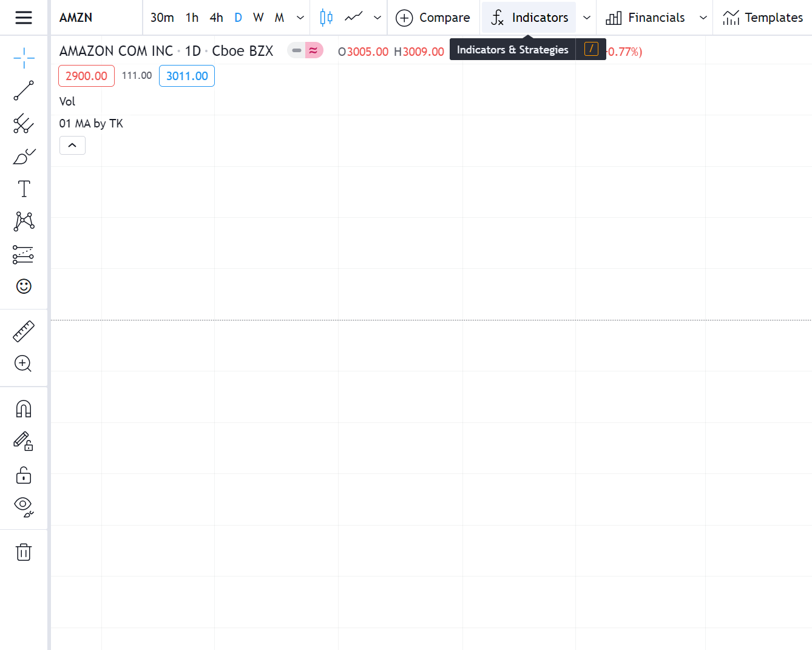Open the Indicators dialog
Image resolution: width=812 pixels, height=650 pixels.
click(529, 18)
